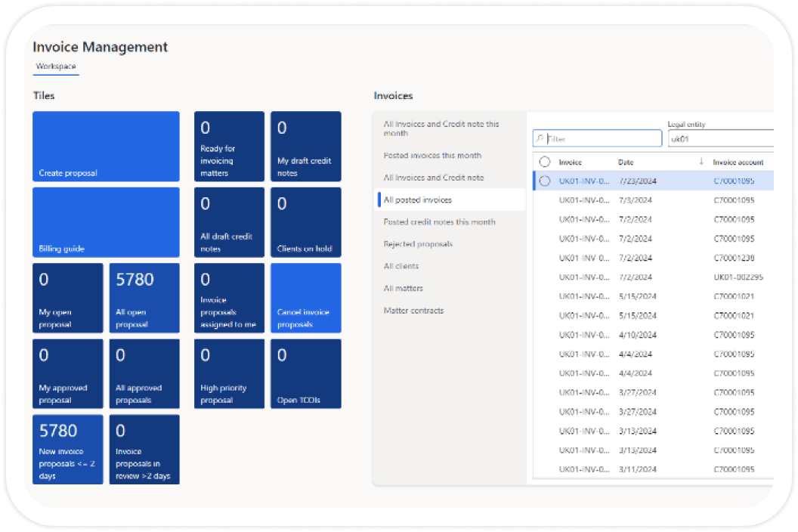Image resolution: width=798 pixels, height=532 pixels.
Task: Select All posted invoices in the list
Action: [x=451, y=199]
